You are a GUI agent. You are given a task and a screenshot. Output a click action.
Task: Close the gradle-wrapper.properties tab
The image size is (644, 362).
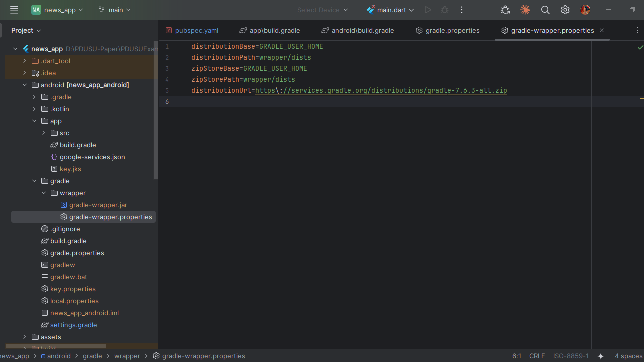[x=602, y=30]
